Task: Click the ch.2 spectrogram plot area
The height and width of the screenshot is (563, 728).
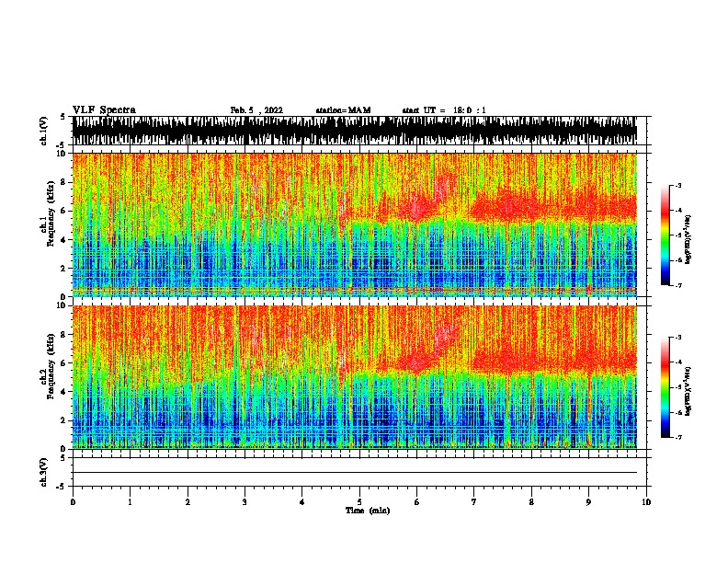Action: click(x=354, y=377)
